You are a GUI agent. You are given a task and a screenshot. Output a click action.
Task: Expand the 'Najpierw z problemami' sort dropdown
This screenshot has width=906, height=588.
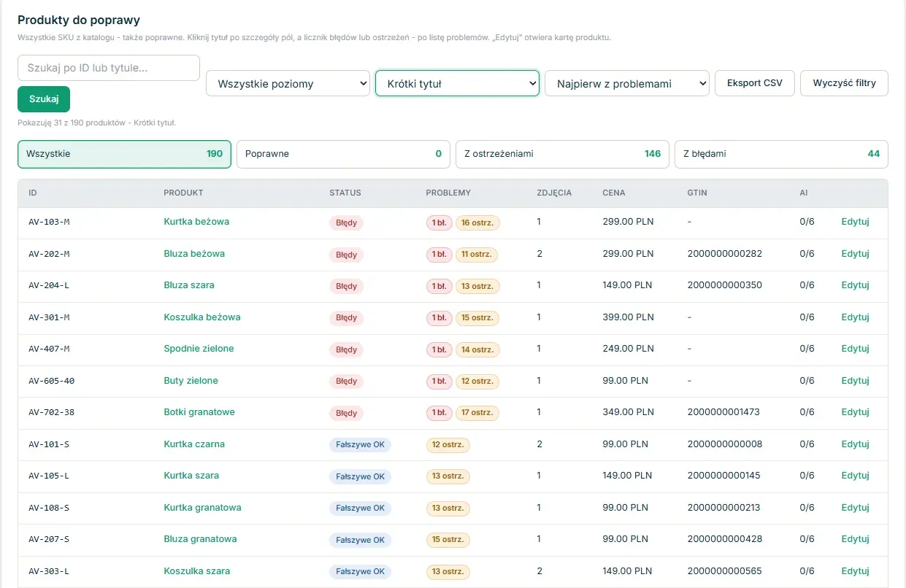627,83
